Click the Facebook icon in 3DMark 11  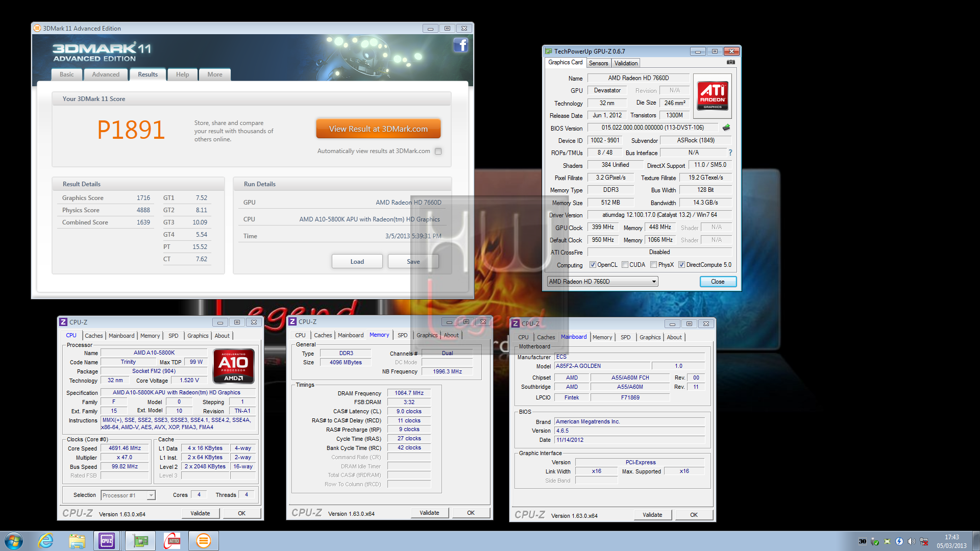pyautogui.click(x=460, y=45)
